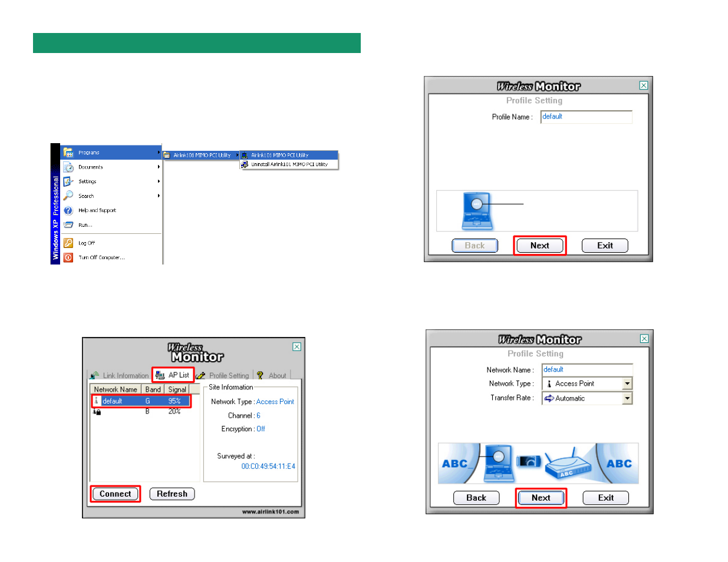Click the router image in the banner
The width and height of the screenshot is (728, 562).
point(568,465)
